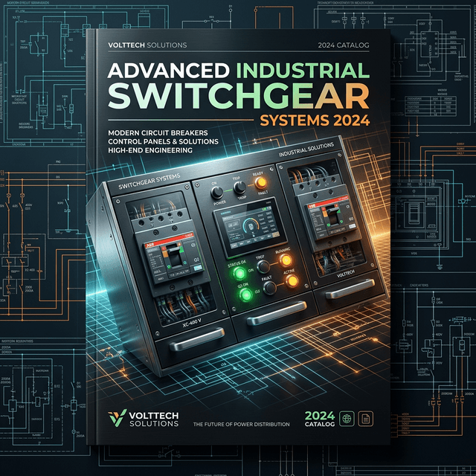Click the word 'ADVANCED' in the title
The image size is (476, 476).
pos(169,71)
